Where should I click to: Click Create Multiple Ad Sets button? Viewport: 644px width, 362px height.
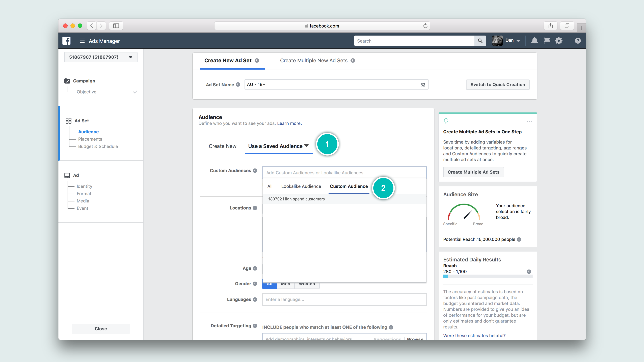[x=473, y=172]
